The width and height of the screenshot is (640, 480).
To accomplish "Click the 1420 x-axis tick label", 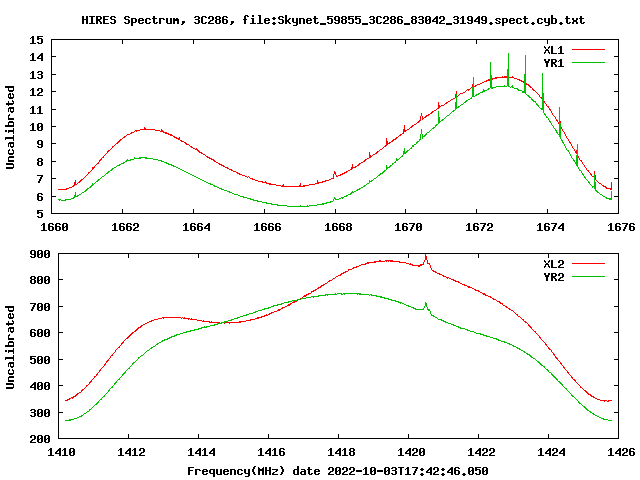I will [411, 452].
